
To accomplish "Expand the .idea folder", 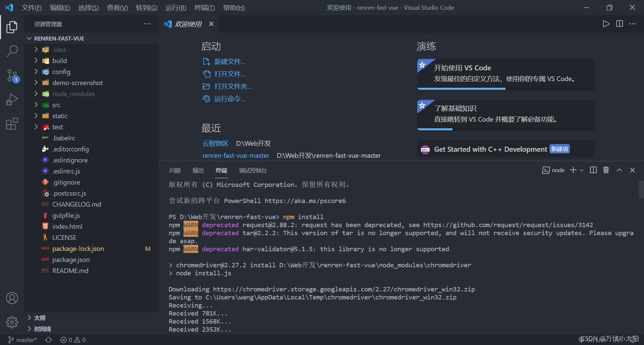I will 91,50.
